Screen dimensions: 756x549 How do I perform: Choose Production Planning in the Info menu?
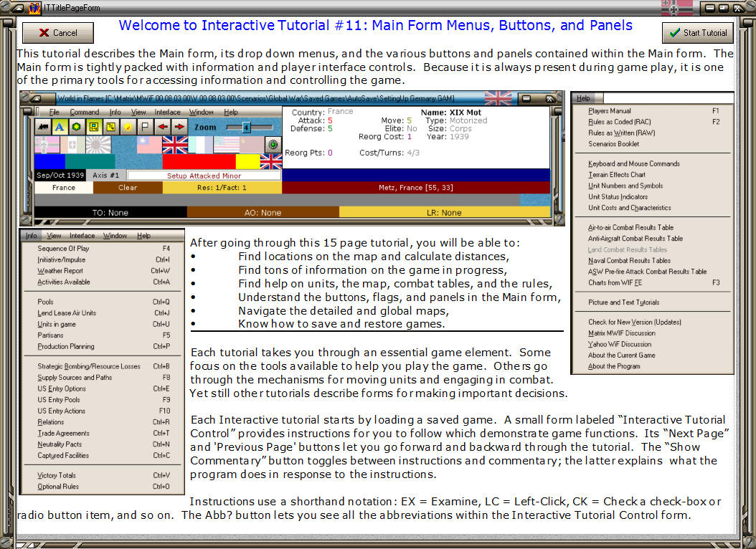[103, 346]
